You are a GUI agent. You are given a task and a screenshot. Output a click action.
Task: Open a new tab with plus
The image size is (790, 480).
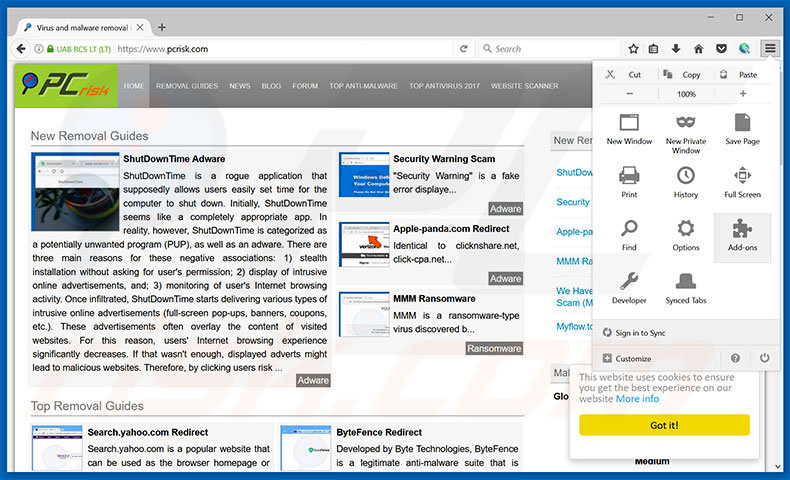pos(162,27)
